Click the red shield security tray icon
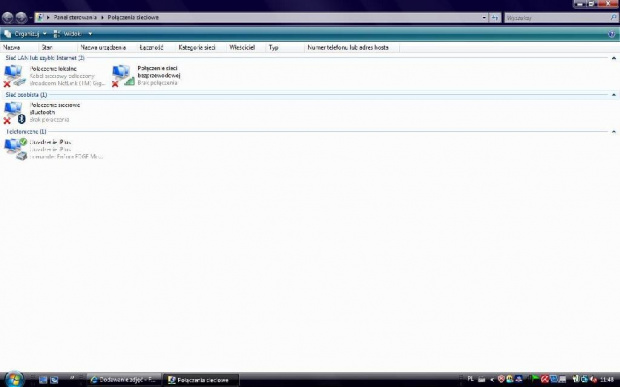The image size is (620, 387). pyautogui.click(x=501, y=379)
